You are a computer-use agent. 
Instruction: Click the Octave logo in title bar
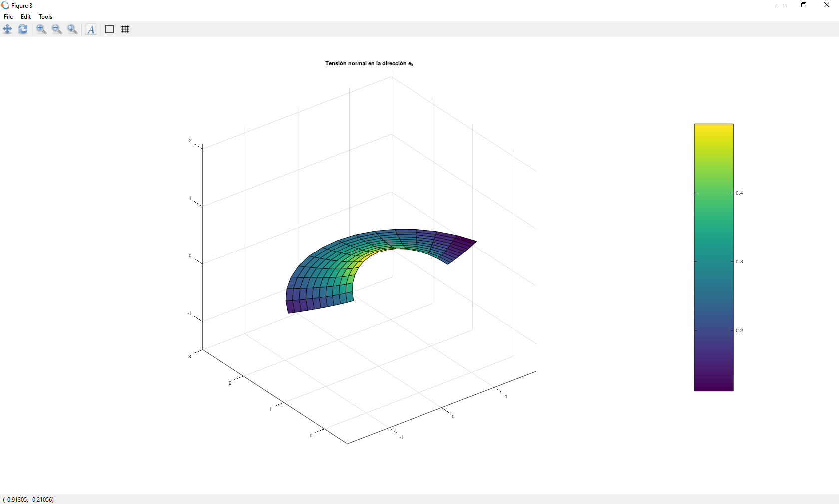5,5
